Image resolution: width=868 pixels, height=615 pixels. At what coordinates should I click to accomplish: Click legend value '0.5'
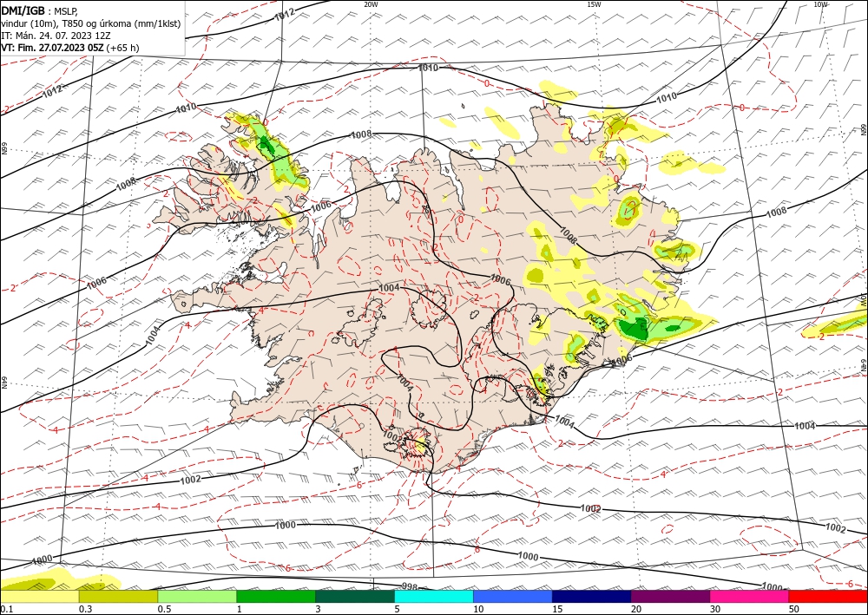click(164, 609)
